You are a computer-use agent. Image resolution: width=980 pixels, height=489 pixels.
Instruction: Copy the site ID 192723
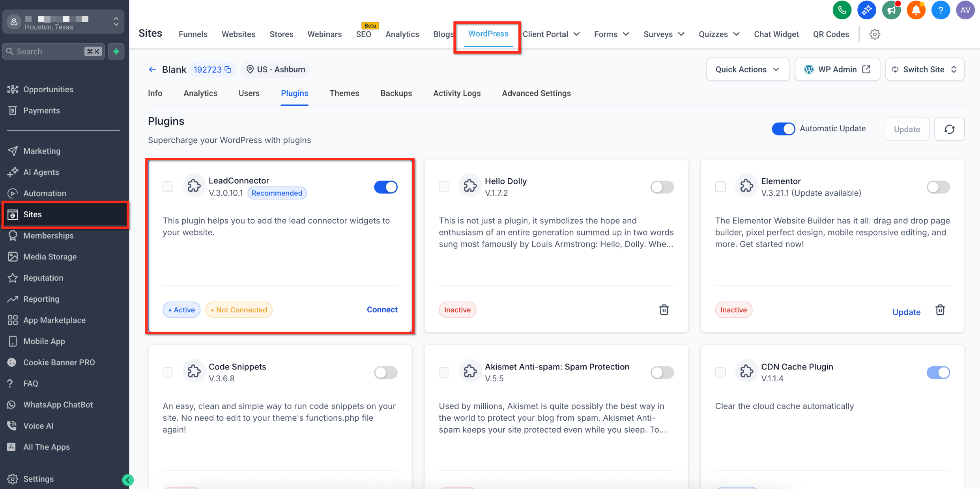(x=228, y=69)
